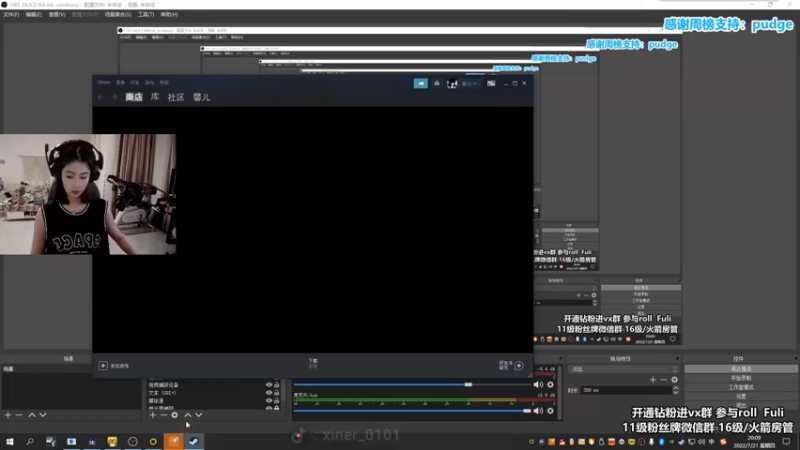Mute the -6.6 dB audio channel
The image size is (800, 450).
538,385
